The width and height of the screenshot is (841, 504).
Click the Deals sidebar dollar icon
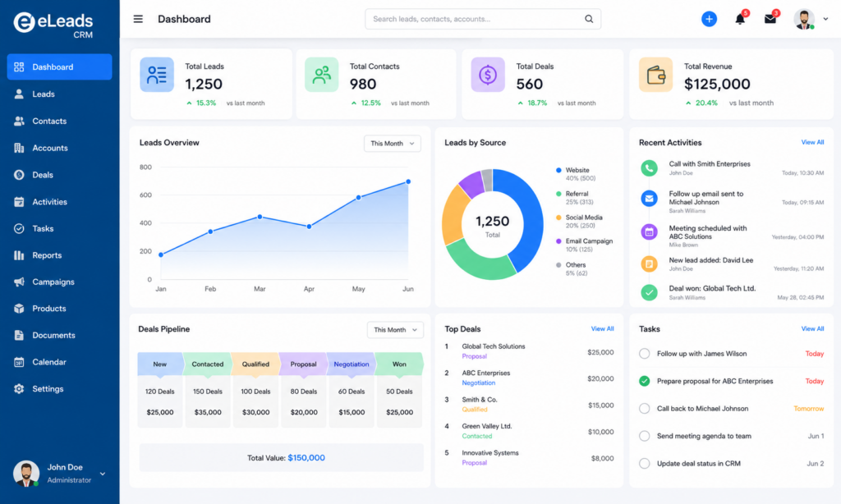pos(19,175)
